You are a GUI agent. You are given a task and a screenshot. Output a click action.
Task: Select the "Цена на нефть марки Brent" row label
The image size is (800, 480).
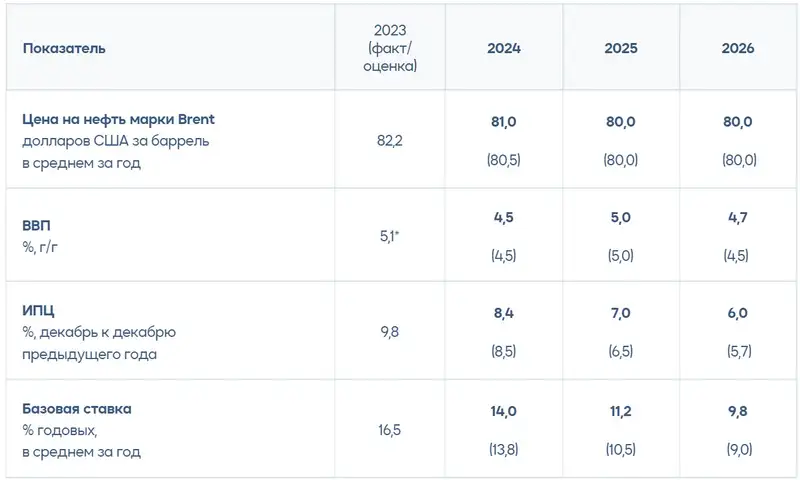point(119,120)
